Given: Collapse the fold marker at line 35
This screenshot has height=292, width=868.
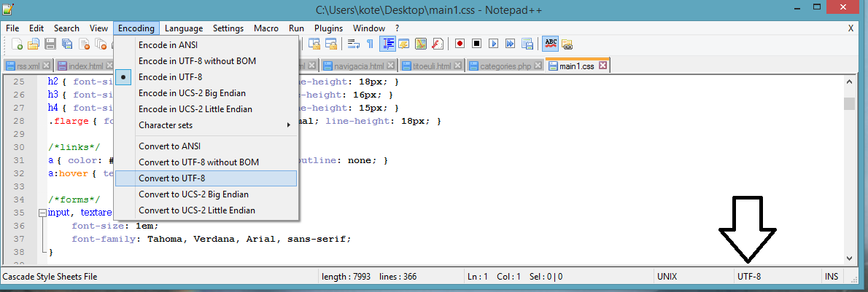Looking at the screenshot, I should tap(42, 213).
